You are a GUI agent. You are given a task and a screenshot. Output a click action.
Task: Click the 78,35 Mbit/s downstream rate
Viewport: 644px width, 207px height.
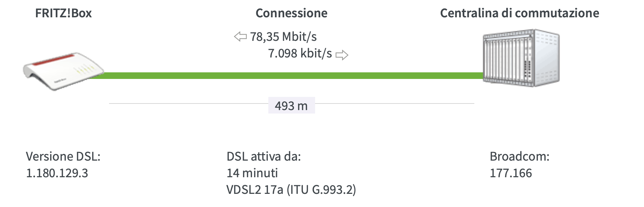[x=283, y=36]
